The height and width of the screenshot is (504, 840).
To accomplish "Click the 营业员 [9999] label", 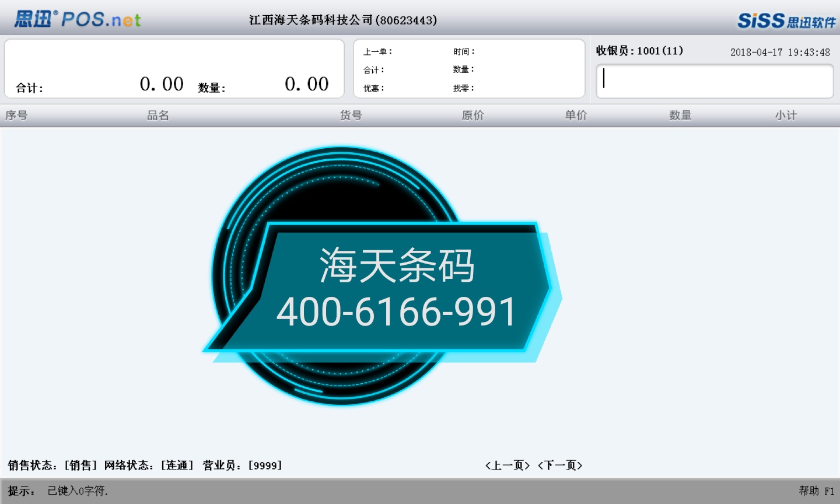I will [x=242, y=465].
